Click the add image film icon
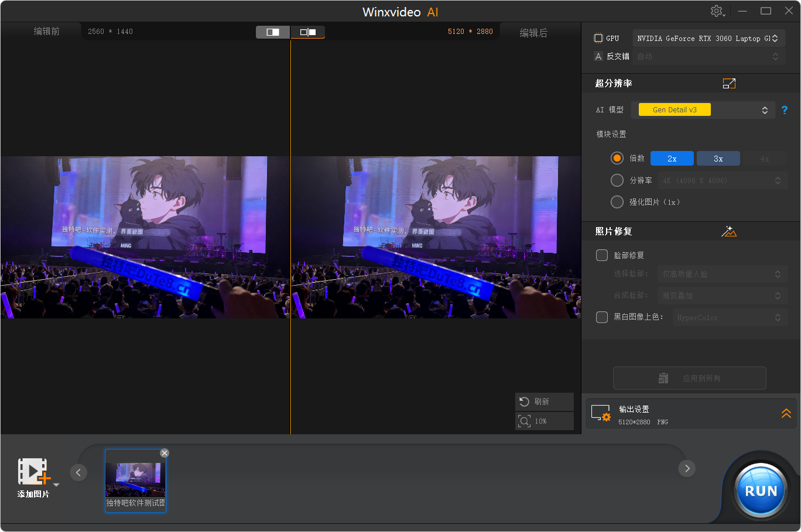 click(33, 472)
